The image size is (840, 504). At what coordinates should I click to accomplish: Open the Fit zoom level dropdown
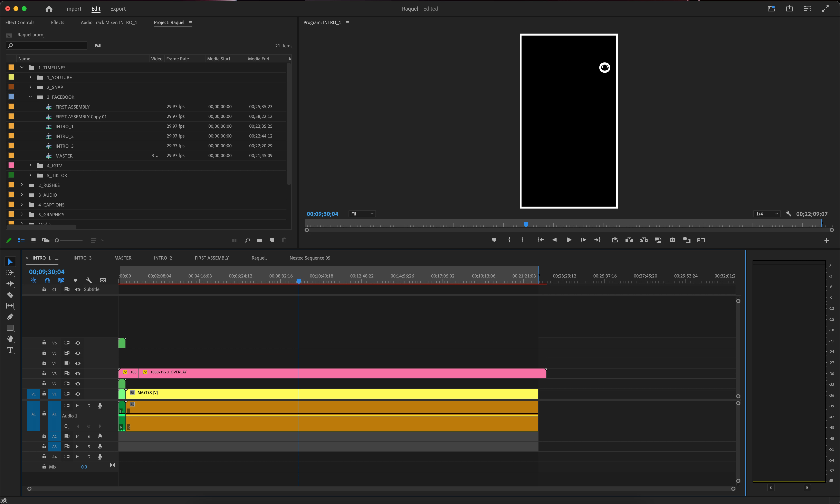[x=362, y=214]
